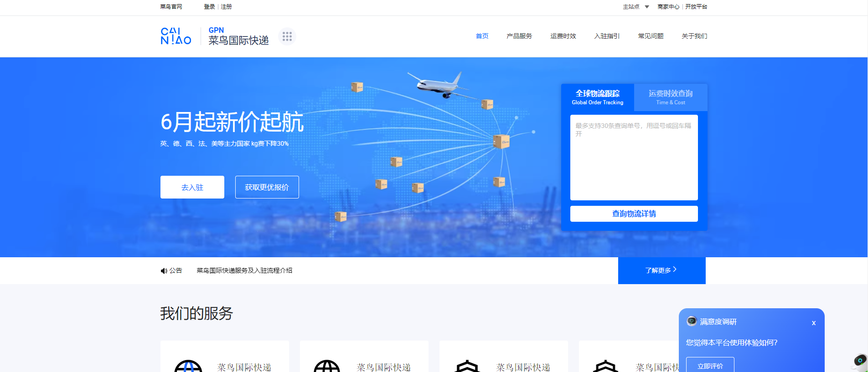Click the 去入驻 button

click(x=192, y=187)
